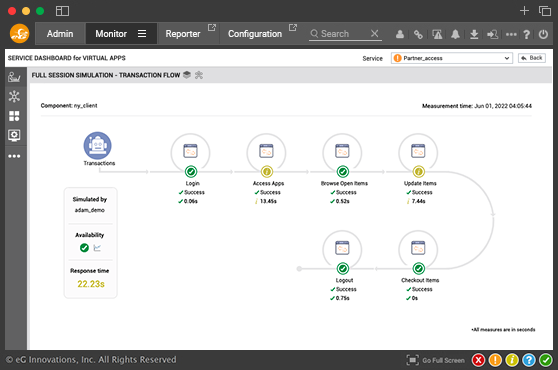This screenshot has width=558, height=370.
Task: Click the blue unknown status icon
Action: tap(529, 360)
